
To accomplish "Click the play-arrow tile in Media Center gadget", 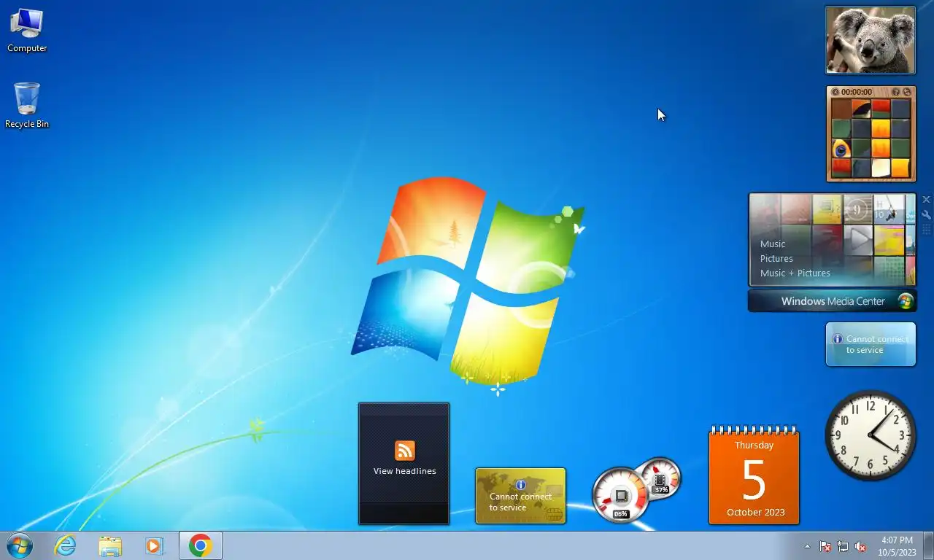I will pyautogui.click(x=858, y=240).
